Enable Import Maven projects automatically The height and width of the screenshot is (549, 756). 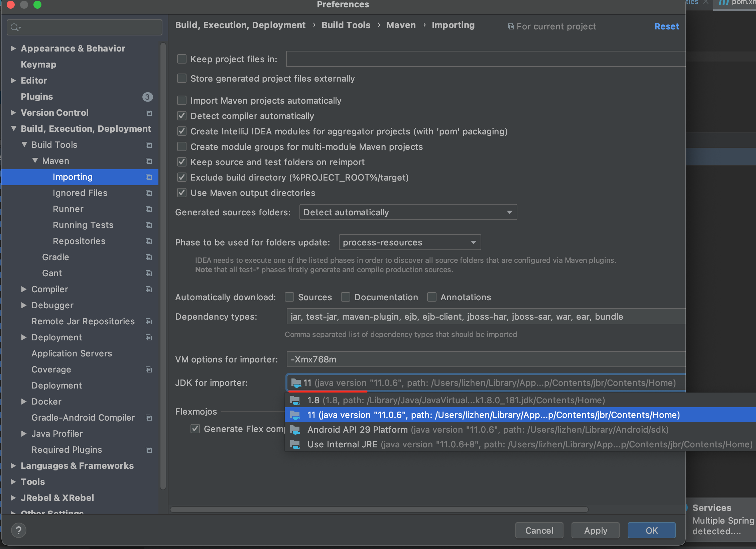click(182, 100)
